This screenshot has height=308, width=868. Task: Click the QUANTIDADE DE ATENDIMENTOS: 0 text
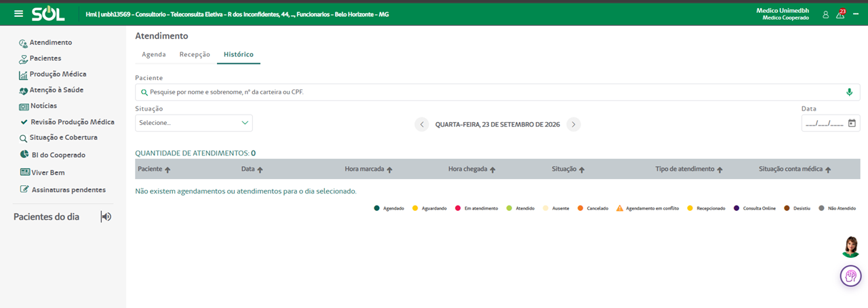point(195,153)
